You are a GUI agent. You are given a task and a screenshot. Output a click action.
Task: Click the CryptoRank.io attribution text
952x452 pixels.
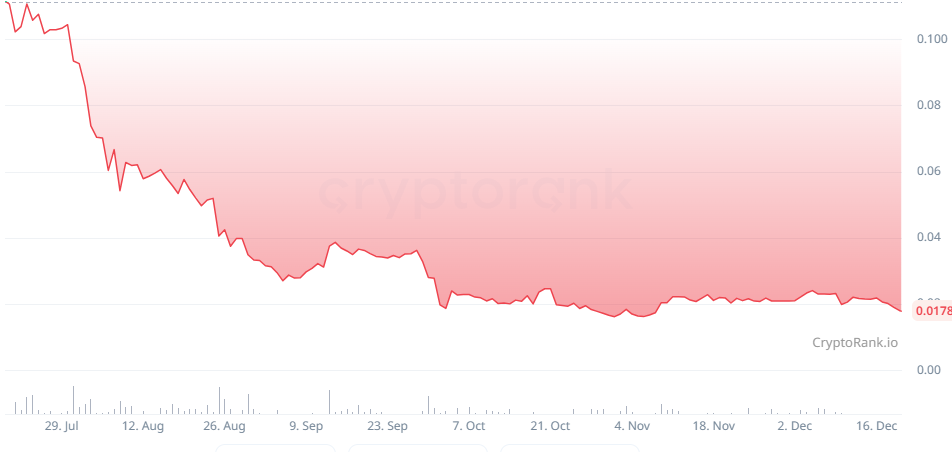[x=854, y=343]
